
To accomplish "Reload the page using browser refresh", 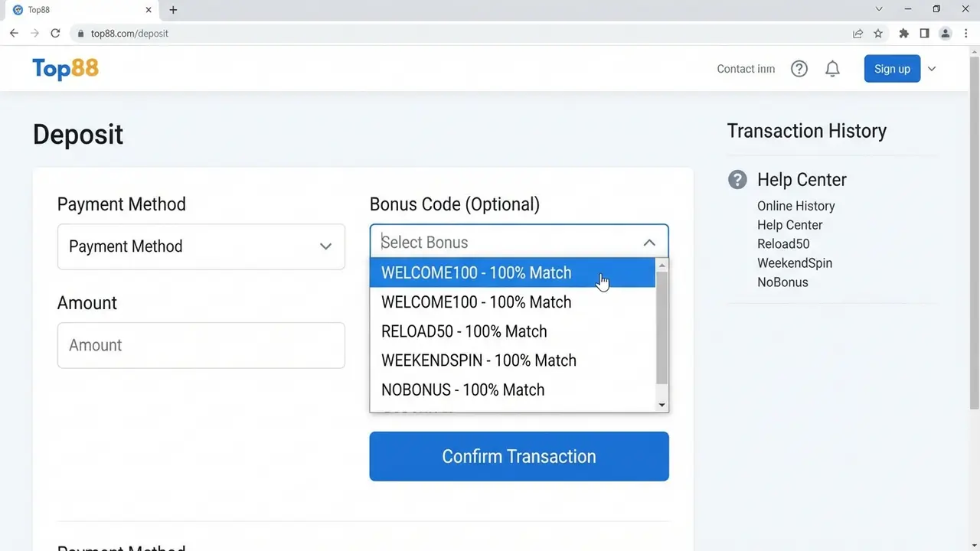I will coord(55,34).
